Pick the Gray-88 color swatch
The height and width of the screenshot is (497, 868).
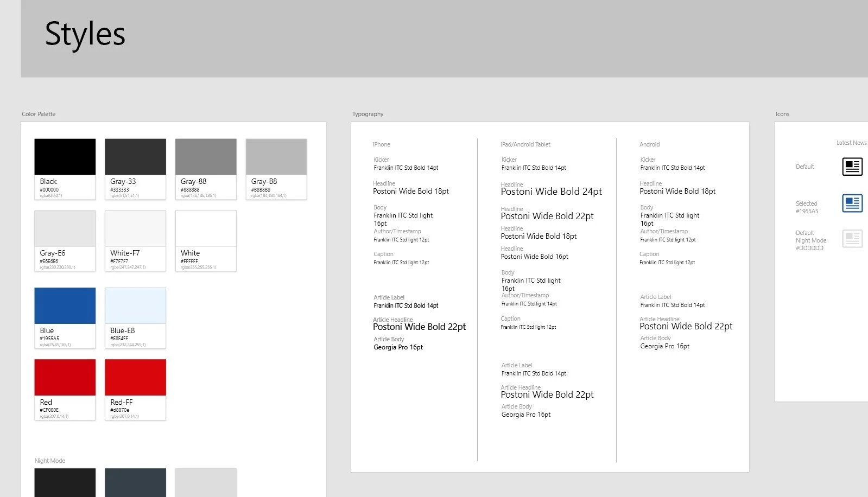pos(206,169)
